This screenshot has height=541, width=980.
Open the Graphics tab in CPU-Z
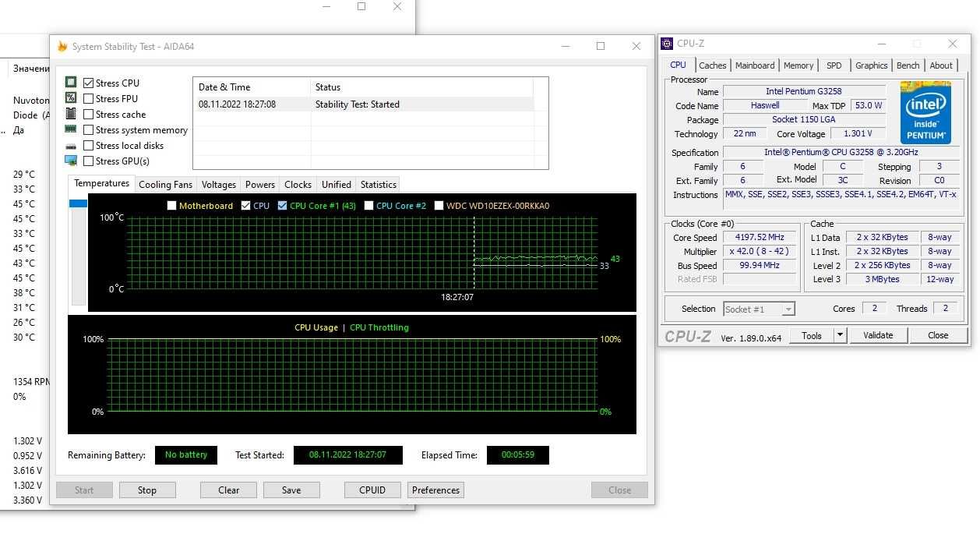click(872, 65)
